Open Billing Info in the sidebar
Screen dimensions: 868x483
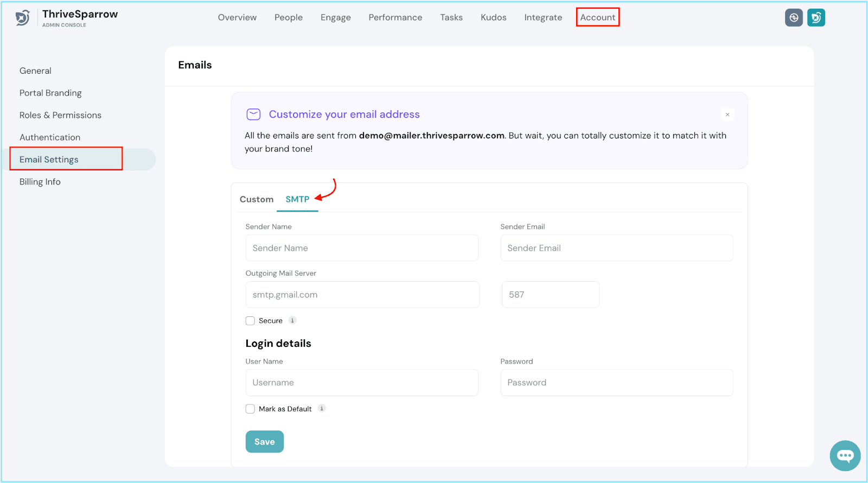point(40,182)
